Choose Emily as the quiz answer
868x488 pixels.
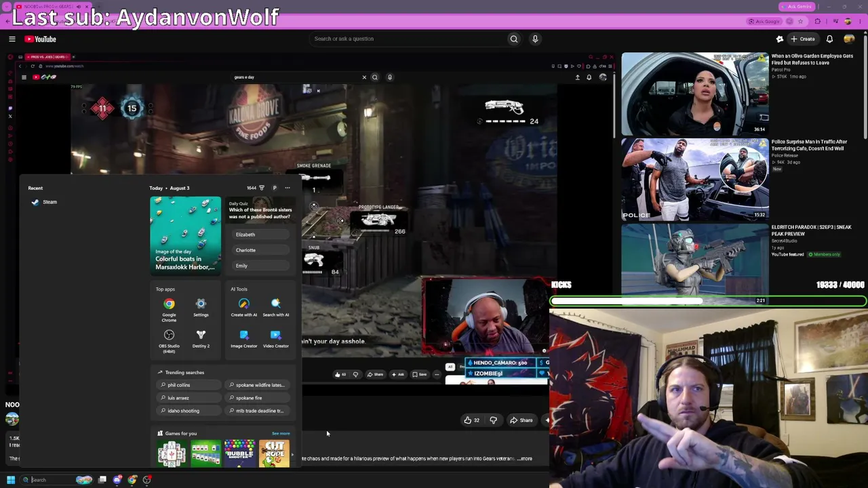[260, 266]
